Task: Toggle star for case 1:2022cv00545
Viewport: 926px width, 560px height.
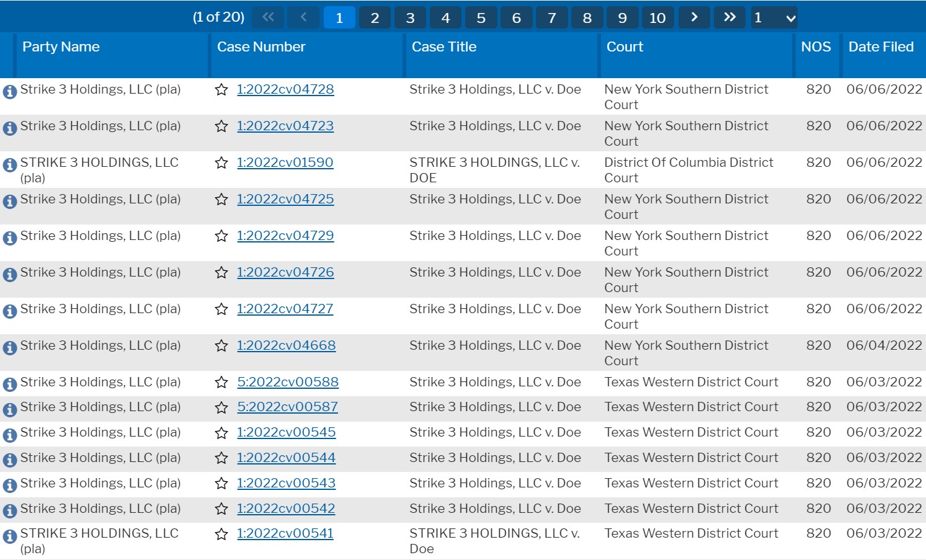Action: click(221, 433)
